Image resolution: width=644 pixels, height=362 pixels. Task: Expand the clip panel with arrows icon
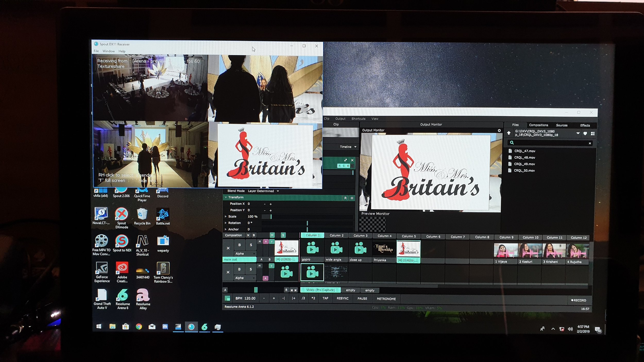(345, 160)
